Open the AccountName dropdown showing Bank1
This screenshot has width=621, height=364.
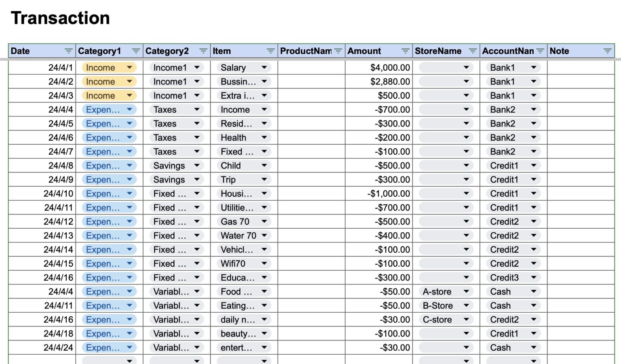[534, 67]
